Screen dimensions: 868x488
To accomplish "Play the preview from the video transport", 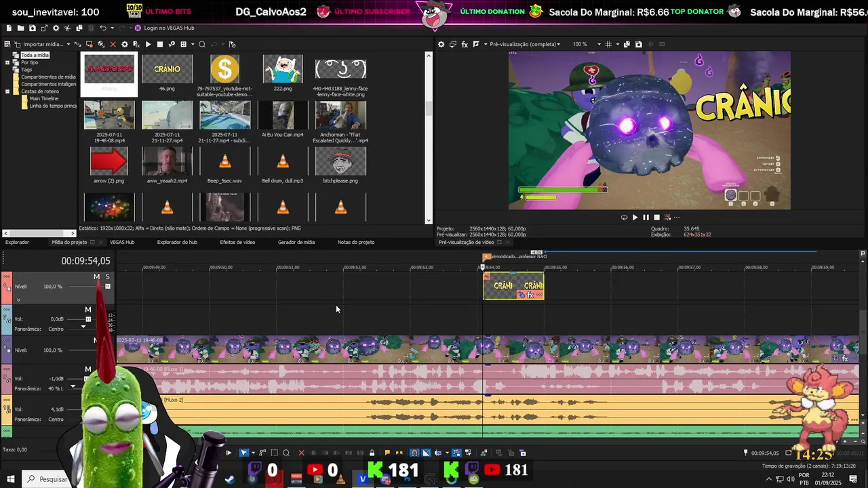I will tap(635, 218).
